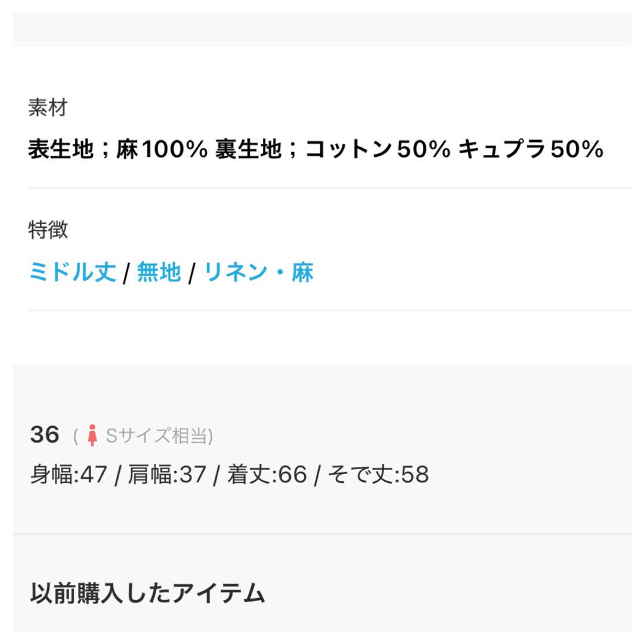Click the red female figure size icon
644x644 pixels.
(92, 435)
